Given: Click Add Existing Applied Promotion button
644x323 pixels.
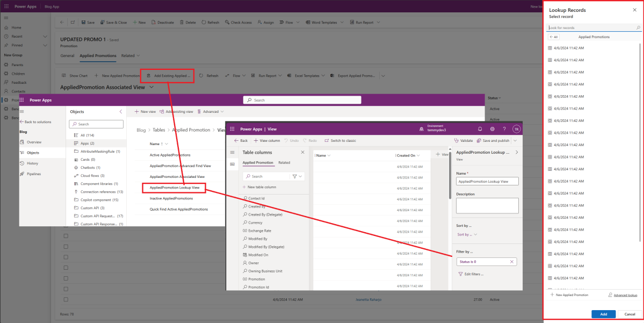Looking at the screenshot, I should point(169,76).
